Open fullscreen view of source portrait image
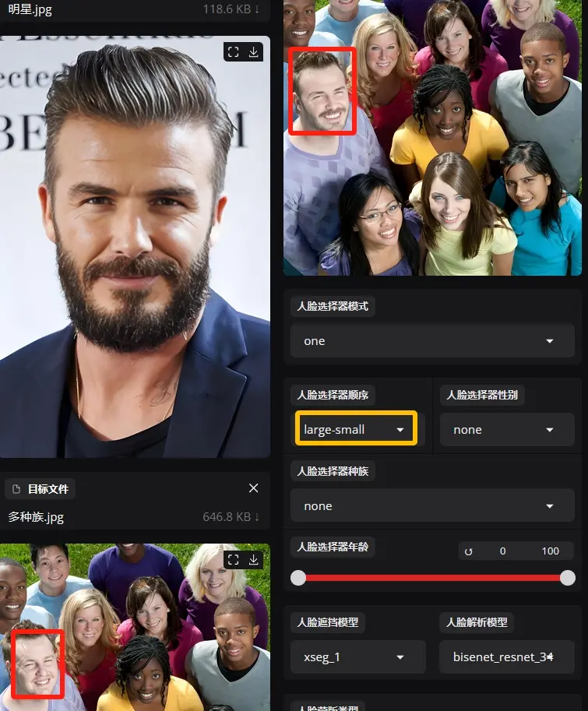 233,52
